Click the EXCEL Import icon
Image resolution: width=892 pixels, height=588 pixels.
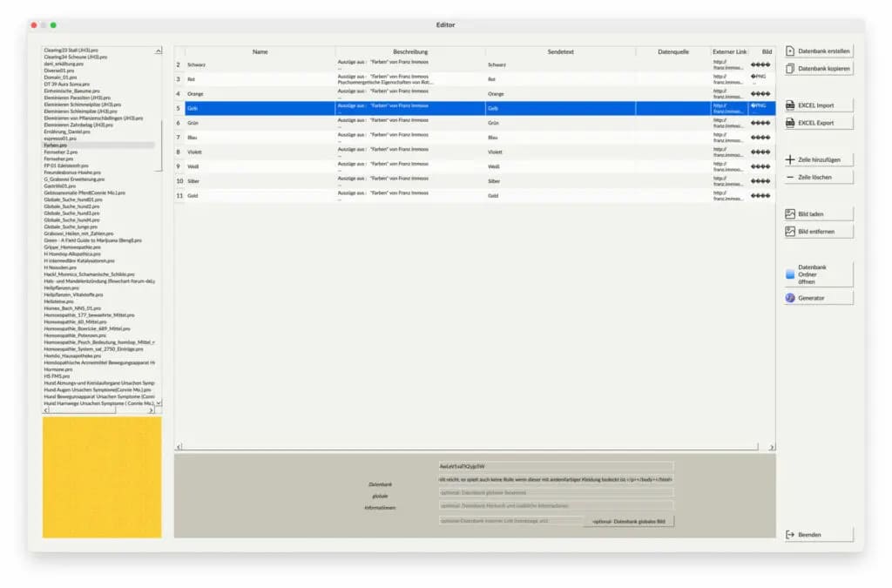[x=790, y=105]
